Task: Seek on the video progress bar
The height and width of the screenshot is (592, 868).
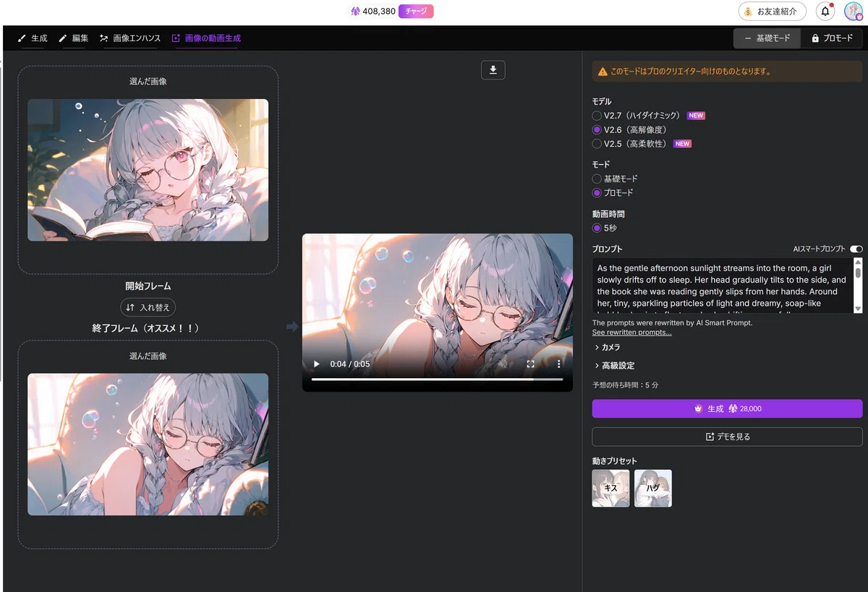Action: click(x=437, y=379)
